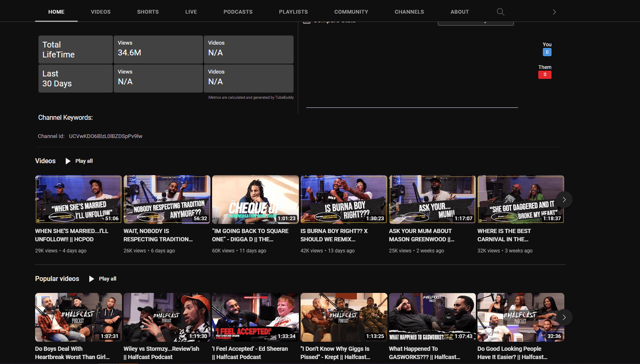Open the Podcasts tab
The width and height of the screenshot is (640, 364).
pyautogui.click(x=238, y=12)
